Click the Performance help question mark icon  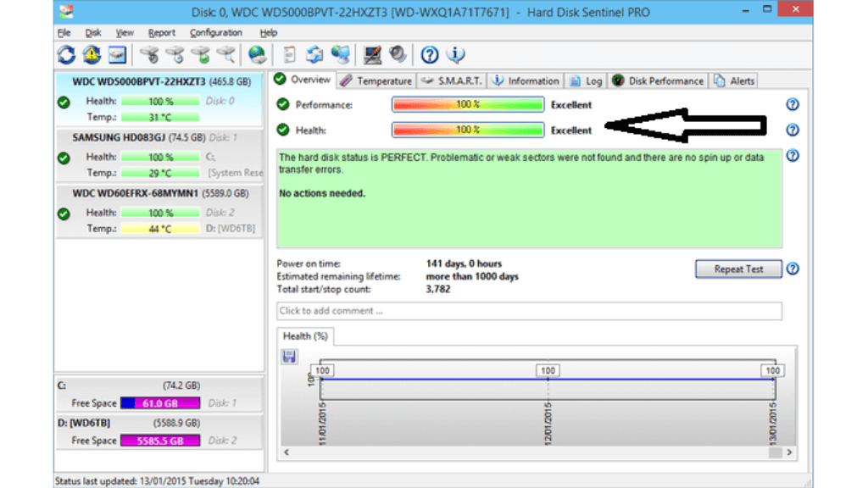click(x=791, y=104)
